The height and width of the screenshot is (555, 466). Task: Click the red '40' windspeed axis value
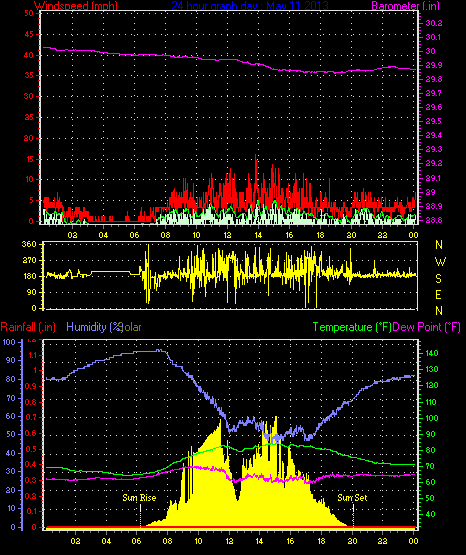[29, 55]
